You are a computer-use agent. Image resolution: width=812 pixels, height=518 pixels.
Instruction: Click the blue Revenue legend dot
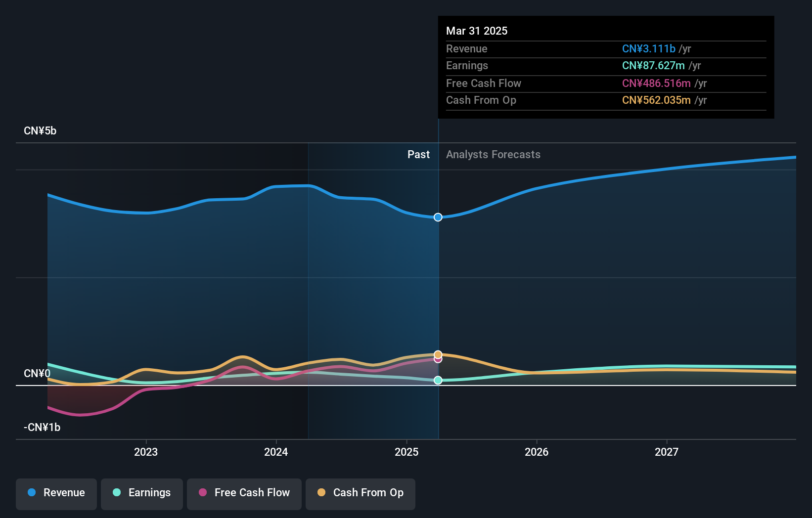pos(32,492)
